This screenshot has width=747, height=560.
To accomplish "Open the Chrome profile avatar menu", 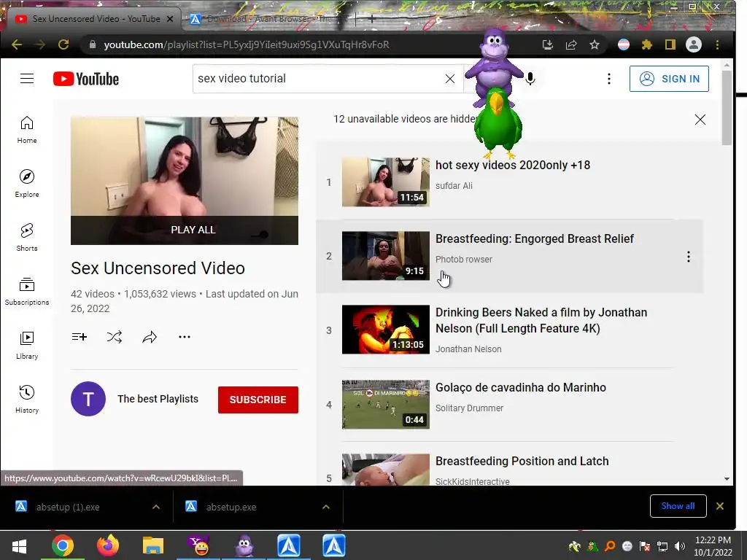I will (x=694, y=44).
